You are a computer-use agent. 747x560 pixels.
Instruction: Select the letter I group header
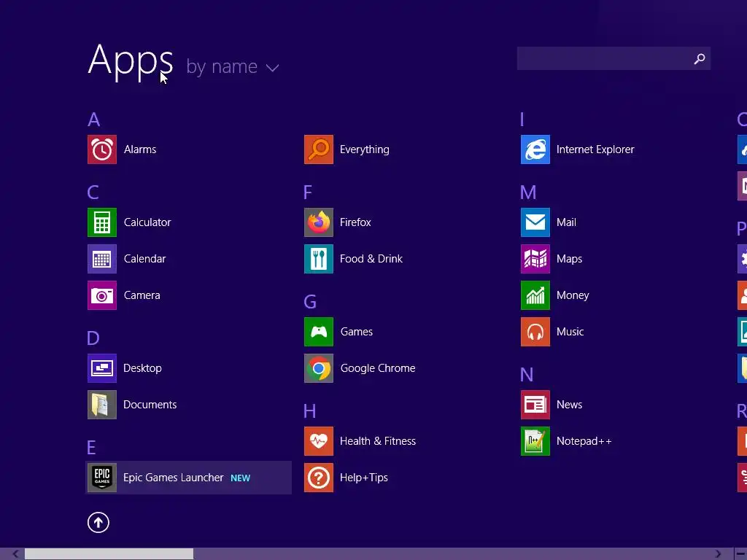pyautogui.click(x=522, y=120)
